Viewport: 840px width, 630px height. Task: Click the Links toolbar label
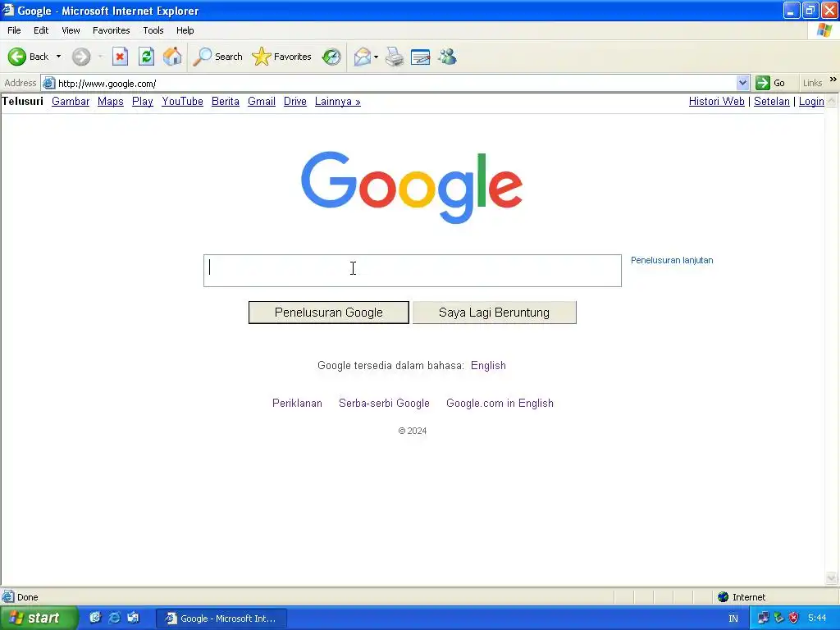tap(812, 83)
